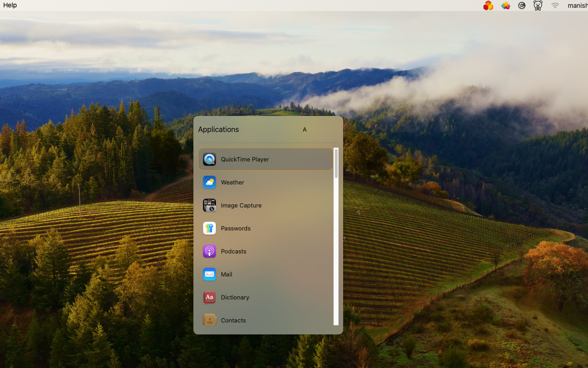The image size is (588, 368).
Task: Open the Mail app icon
Action: click(209, 274)
